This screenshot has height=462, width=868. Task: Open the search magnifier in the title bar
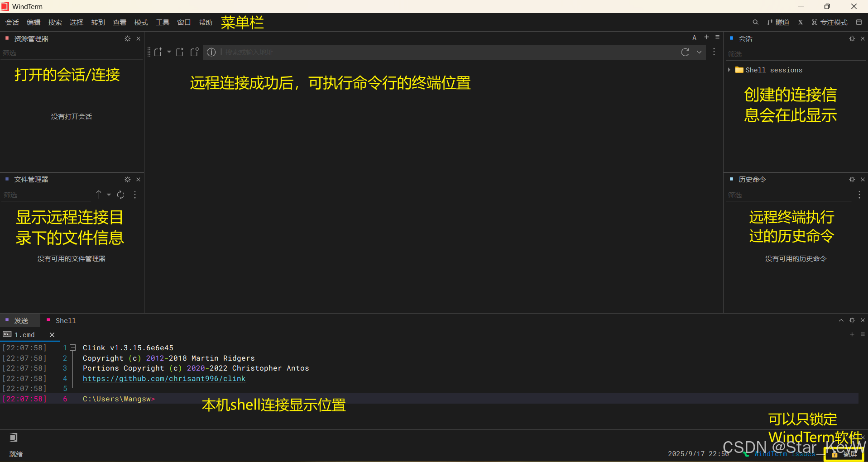click(x=756, y=22)
